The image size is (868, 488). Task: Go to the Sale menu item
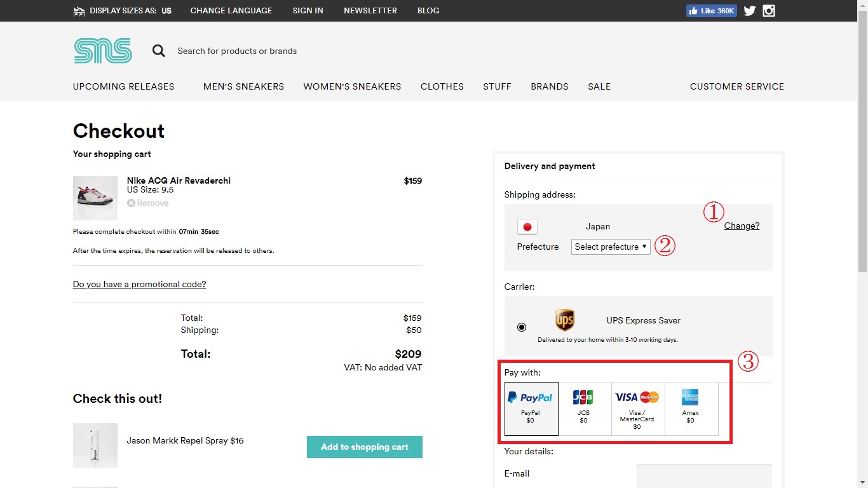click(599, 86)
